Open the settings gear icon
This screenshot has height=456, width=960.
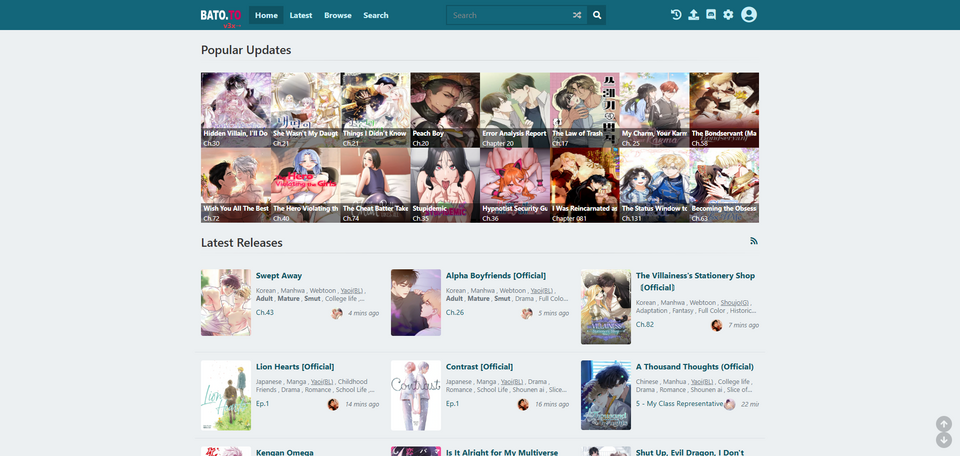[728, 15]
